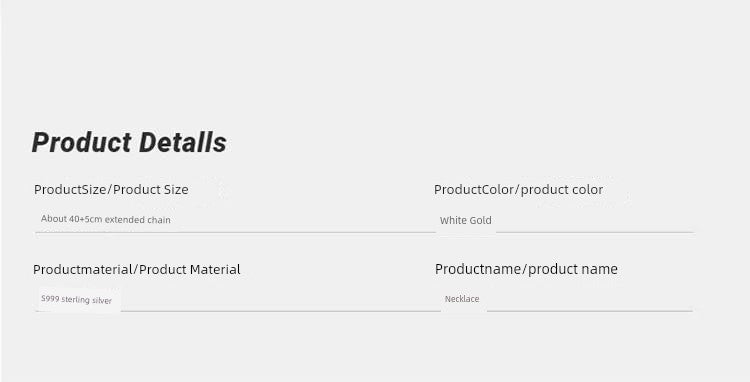This screenshot has height=382, width=750.
Task: Select the ProductSize/Product Size label
Action: pos(111,189)
